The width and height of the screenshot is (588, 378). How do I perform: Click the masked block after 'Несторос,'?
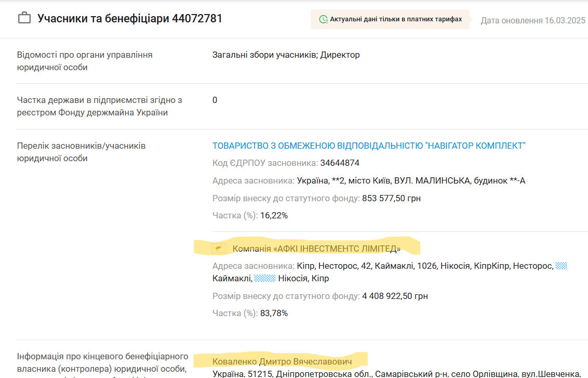(561, 266)
